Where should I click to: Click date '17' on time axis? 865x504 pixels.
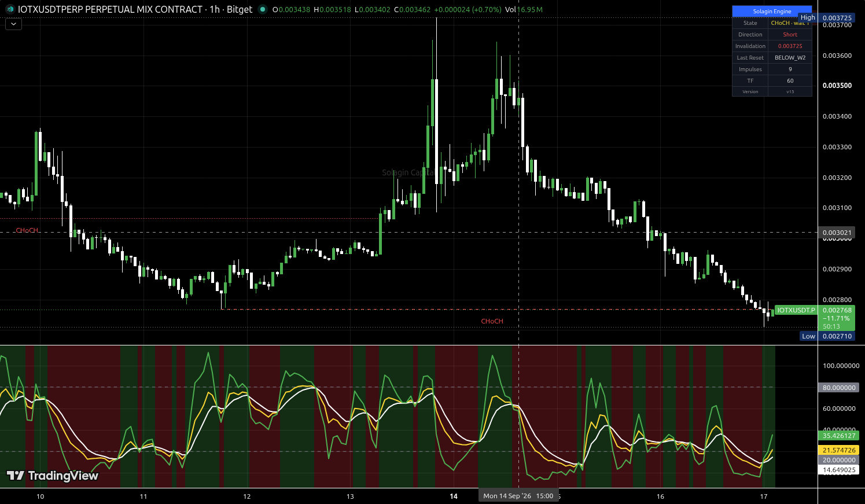click(x=764, y=496)
